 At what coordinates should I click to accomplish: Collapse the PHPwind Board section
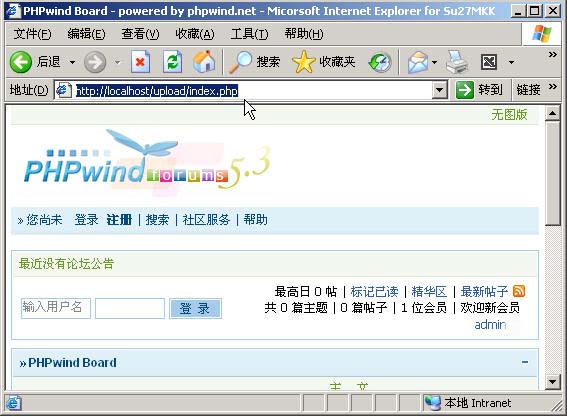(525, 362)
